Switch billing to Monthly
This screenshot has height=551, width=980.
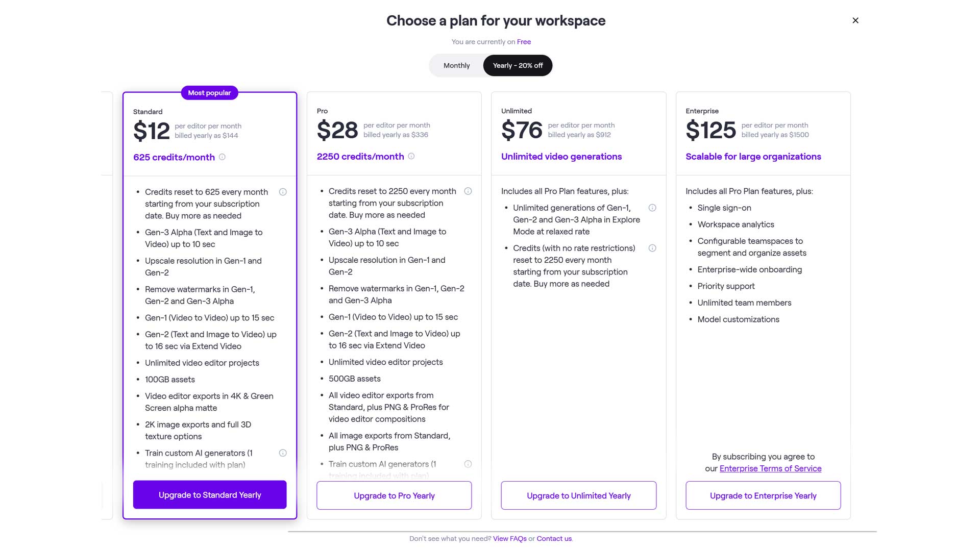coord(456,66)
